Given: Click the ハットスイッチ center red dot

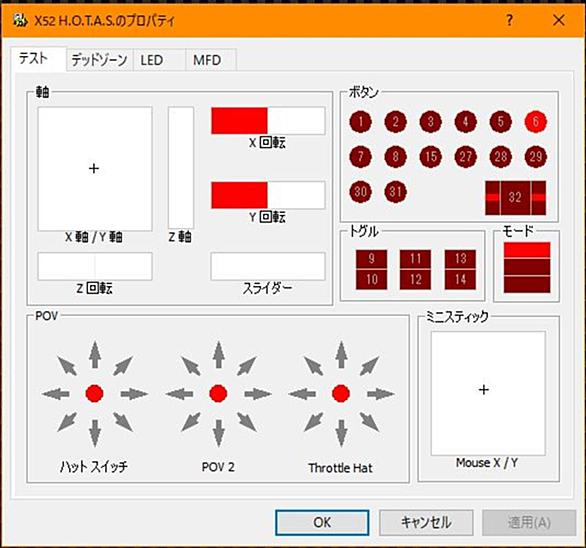Looking at the screenshot, I should pos(95,394).
